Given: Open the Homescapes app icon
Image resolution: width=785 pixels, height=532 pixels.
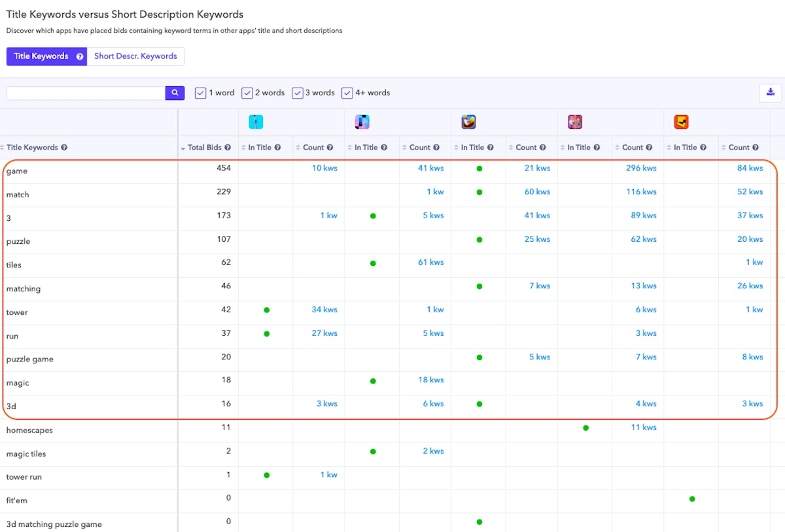Looking at the screenshot, I should 575,122.
